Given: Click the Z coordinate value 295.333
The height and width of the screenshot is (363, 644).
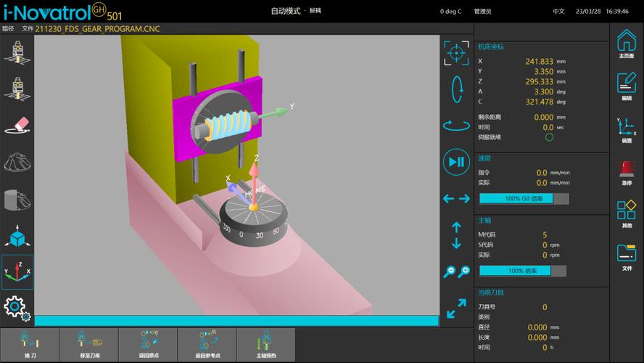Looking at the screenshot, I should coord(540,82).
